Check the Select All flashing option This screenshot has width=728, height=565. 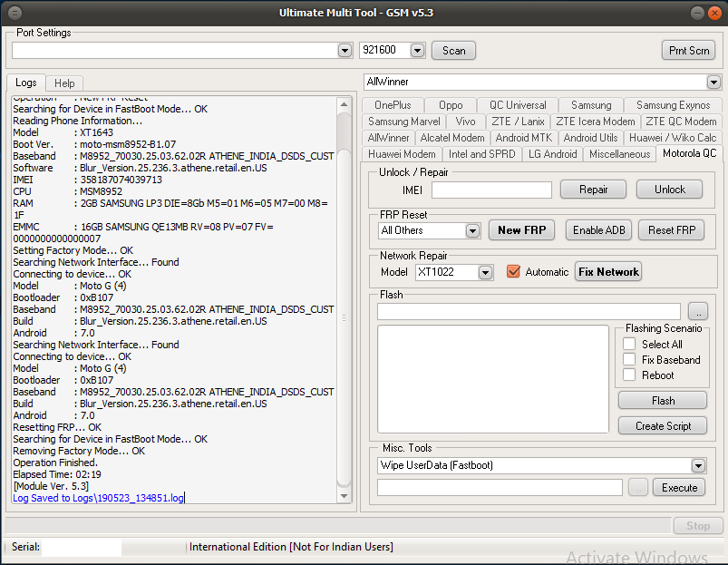(x=629, y=344)
